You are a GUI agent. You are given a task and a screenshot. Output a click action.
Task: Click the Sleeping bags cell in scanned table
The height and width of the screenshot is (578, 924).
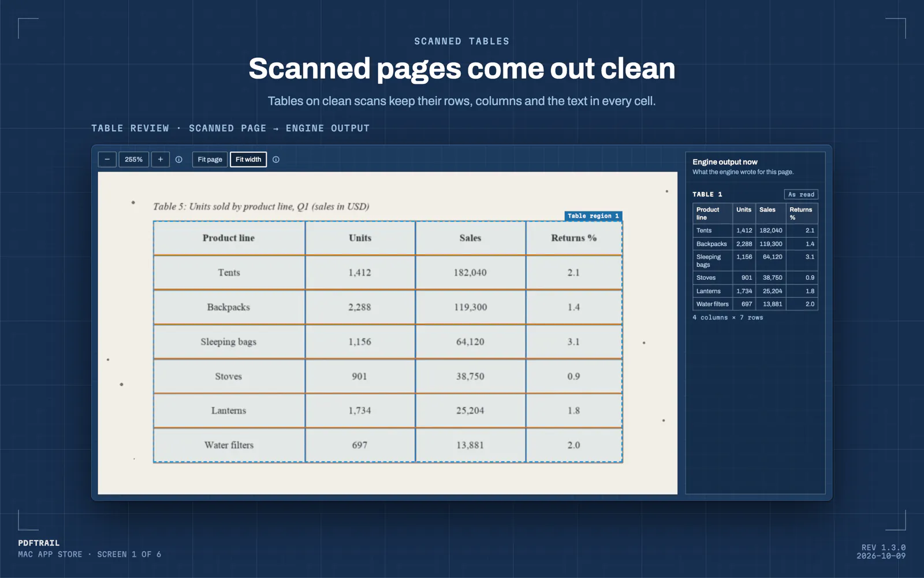(229, 342)
